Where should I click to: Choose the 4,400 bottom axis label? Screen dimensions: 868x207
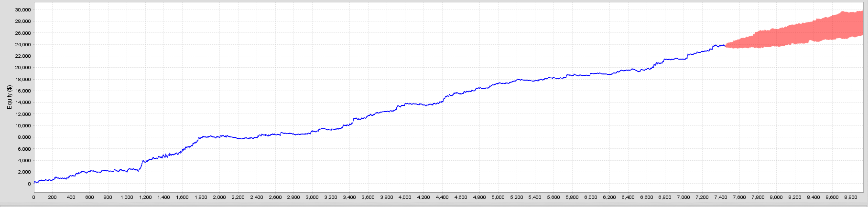pyautogui.click(x=442, y=197)
